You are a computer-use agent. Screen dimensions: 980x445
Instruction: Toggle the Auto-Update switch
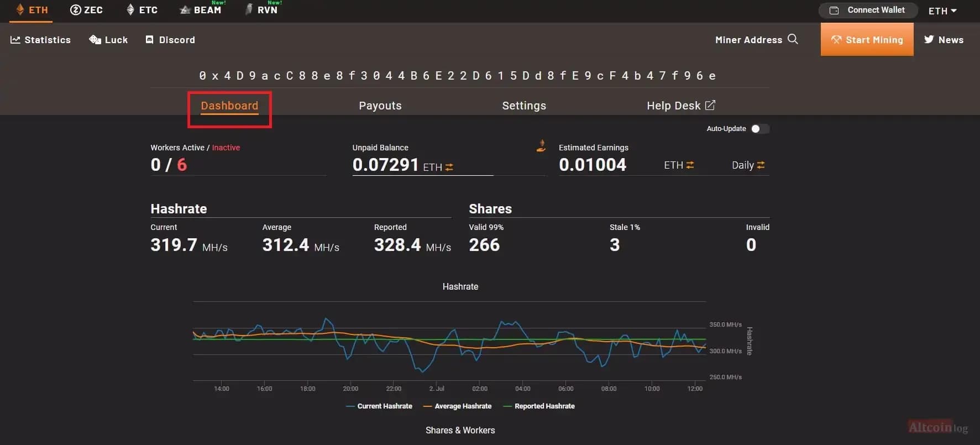click(x=759, y=129)
